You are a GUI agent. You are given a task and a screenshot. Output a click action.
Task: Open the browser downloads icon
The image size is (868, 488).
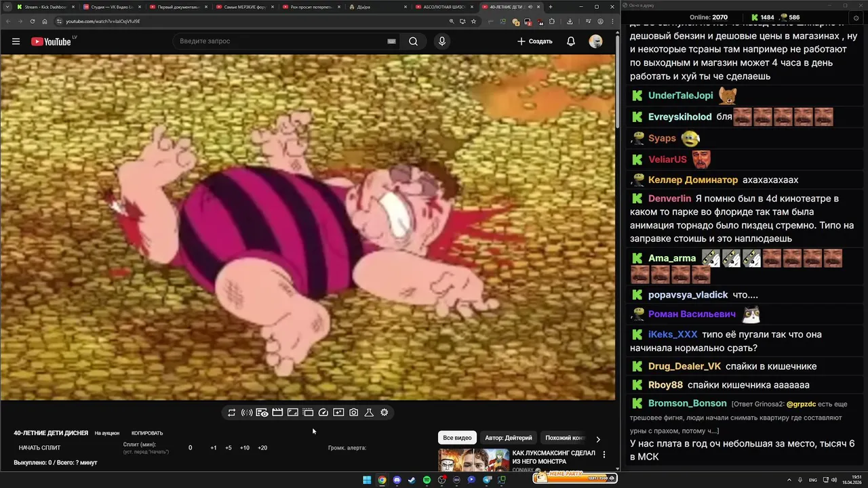pyautogui.click(x=570, y=21)
